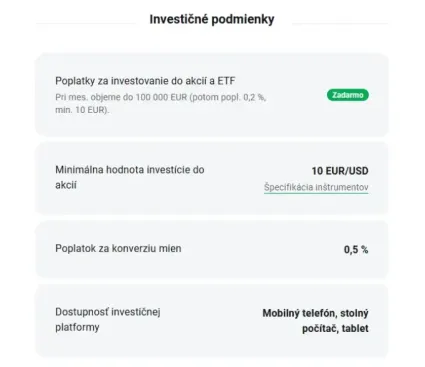This screenshot has height=367, width=425.
Task: Click the word ETF in the fees title
Action: click(226, 81)
